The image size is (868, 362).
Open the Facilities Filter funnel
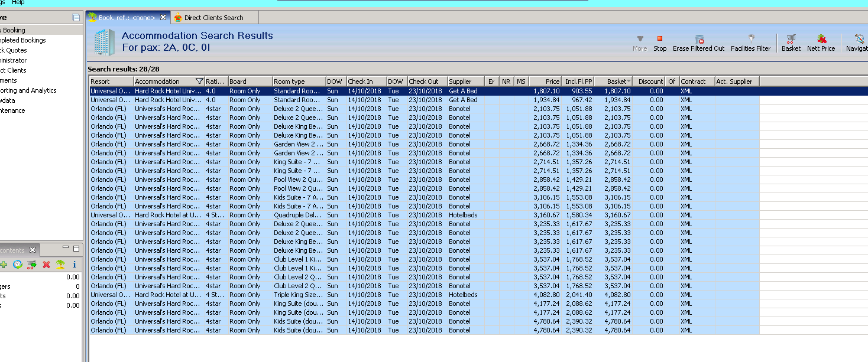coord(751,38)
